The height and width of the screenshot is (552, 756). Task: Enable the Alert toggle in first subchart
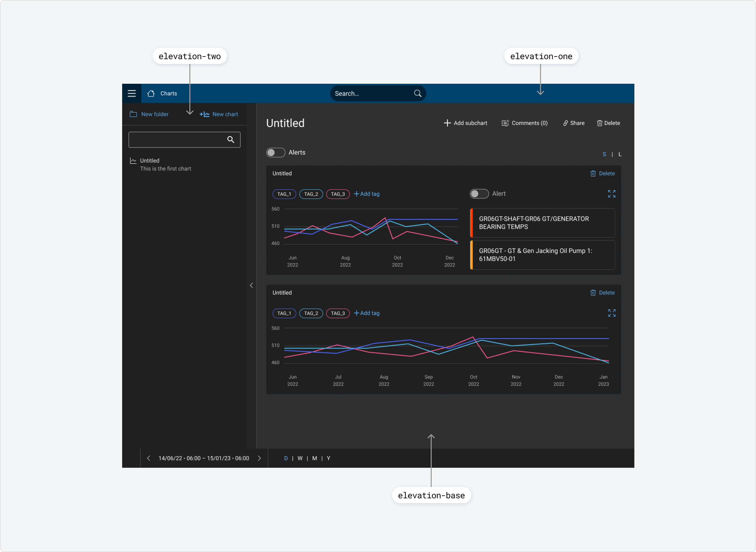click(479, 194)
